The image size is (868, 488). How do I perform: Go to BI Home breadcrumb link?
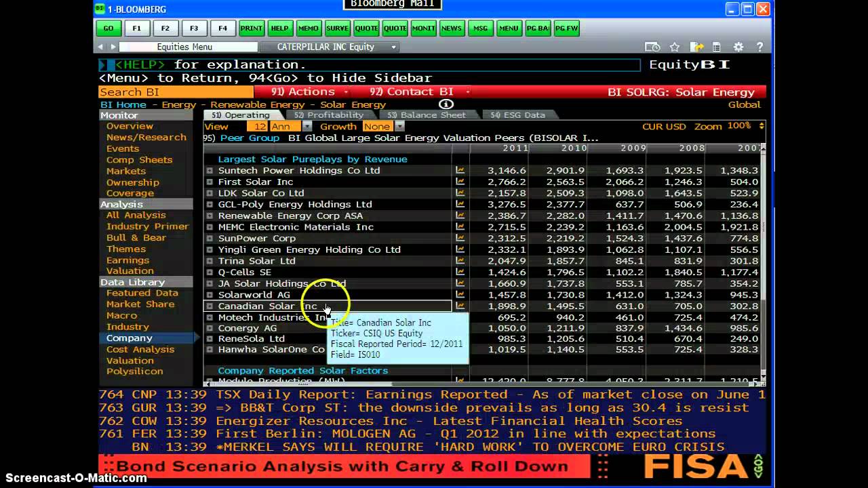click(123, 104)
